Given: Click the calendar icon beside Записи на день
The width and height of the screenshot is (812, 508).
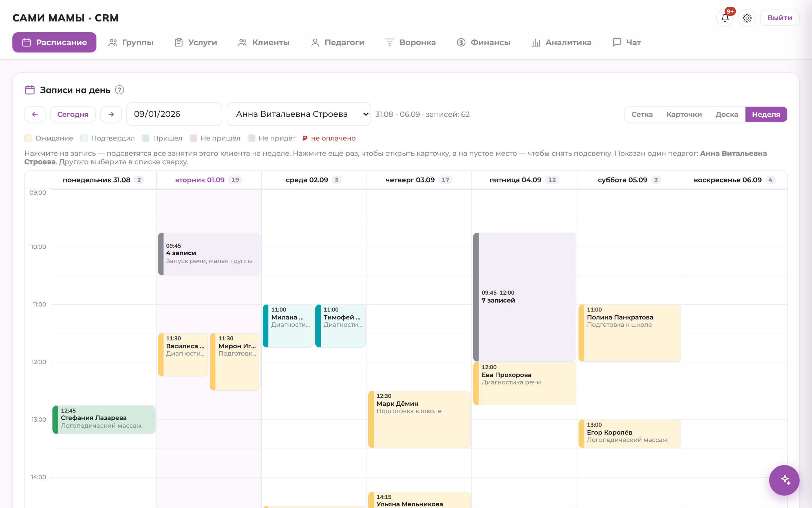Looking at the screenshot, I should coord(30,90).
